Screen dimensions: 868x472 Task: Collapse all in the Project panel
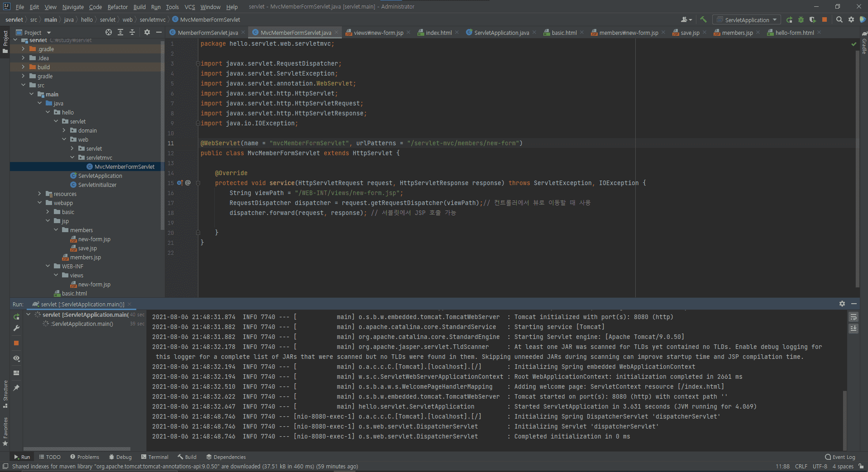point(132,32)
